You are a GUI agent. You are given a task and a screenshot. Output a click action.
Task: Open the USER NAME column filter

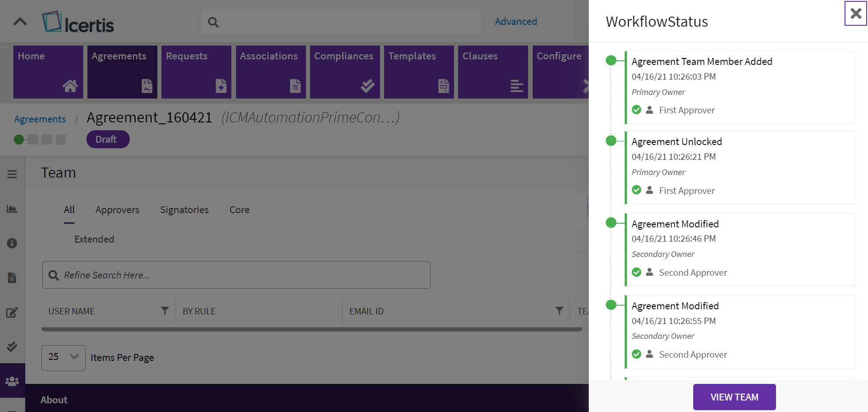point(164,311)
